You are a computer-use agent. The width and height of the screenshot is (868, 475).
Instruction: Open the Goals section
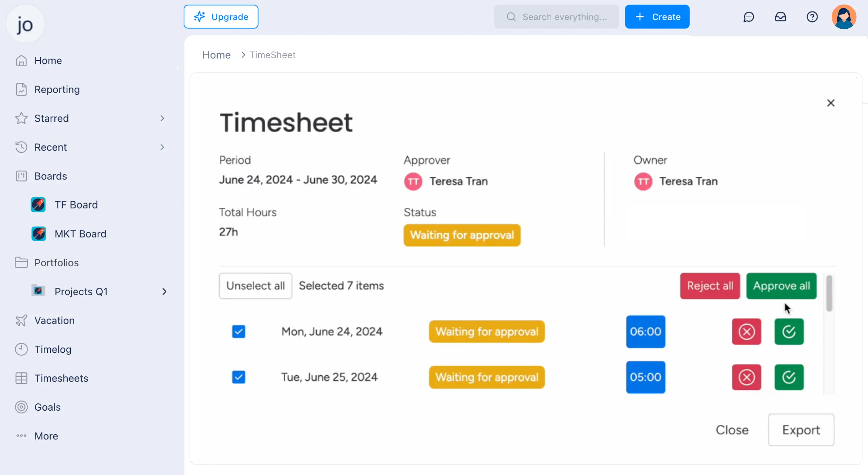click(x=47, y=407)
